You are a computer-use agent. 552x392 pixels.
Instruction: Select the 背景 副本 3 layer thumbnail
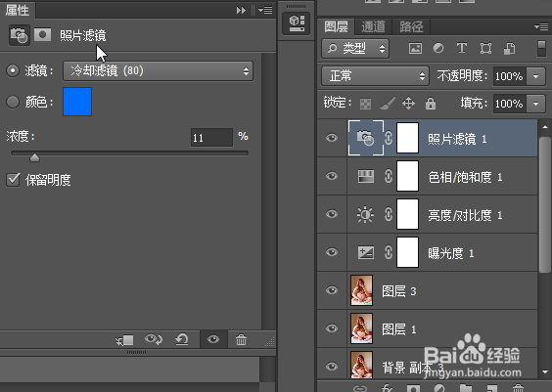pyautogui.click(x=361, y=365)
